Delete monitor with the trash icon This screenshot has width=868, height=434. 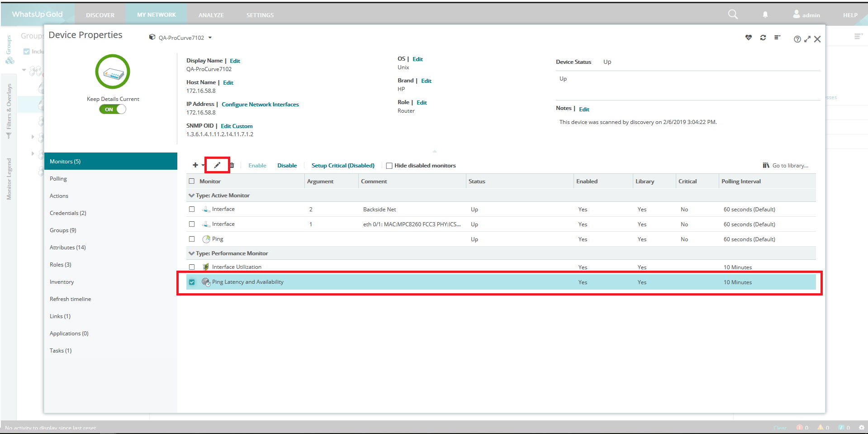click(232, 165)
